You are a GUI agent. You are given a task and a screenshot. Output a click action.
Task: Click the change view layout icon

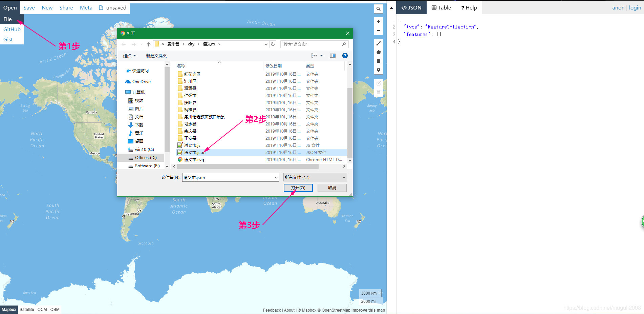pos(314,56)
